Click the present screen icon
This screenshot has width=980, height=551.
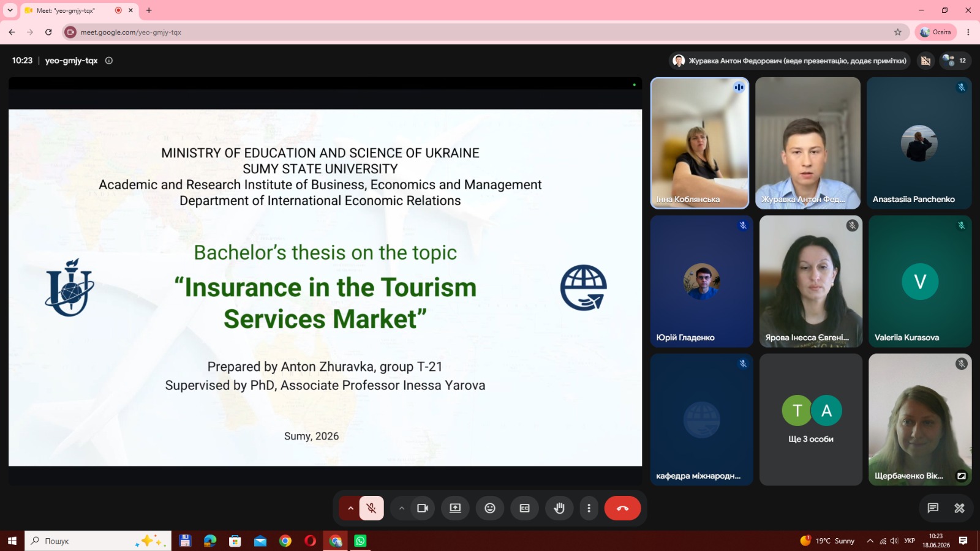tap(455, 508)
